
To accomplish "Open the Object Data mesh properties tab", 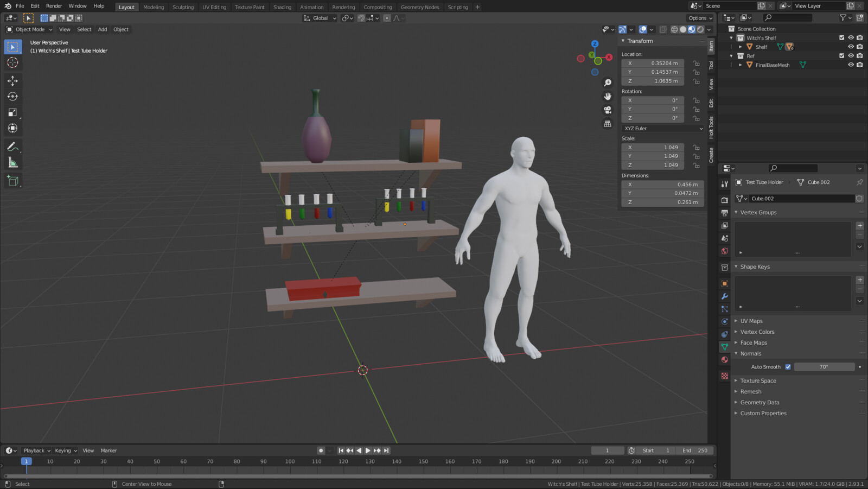I will (x=725, y=347).
